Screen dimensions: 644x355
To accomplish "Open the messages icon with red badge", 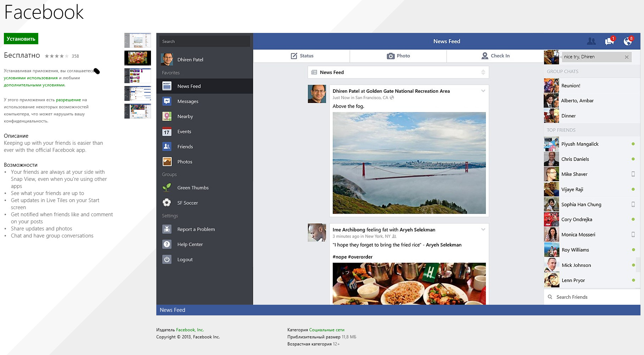I will tap(609, 41).
